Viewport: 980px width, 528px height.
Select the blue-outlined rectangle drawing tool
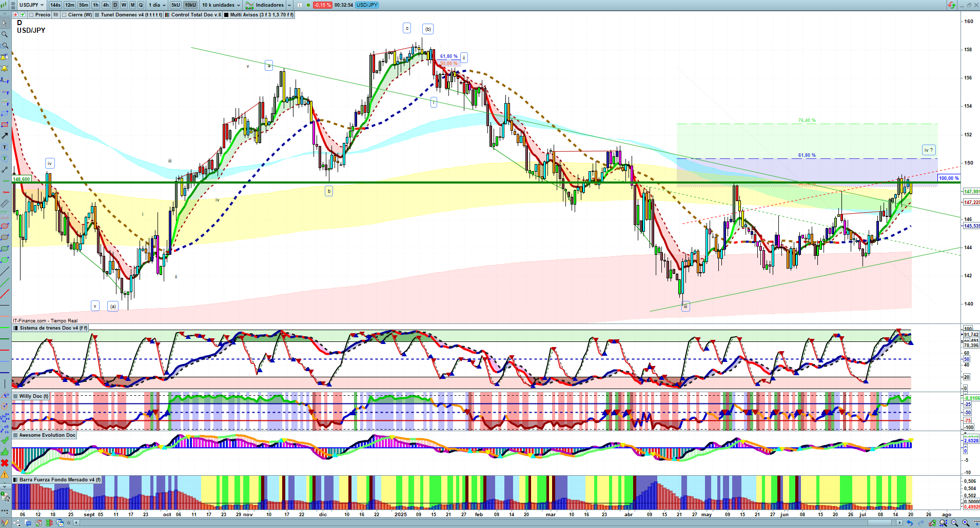point(5,114)
